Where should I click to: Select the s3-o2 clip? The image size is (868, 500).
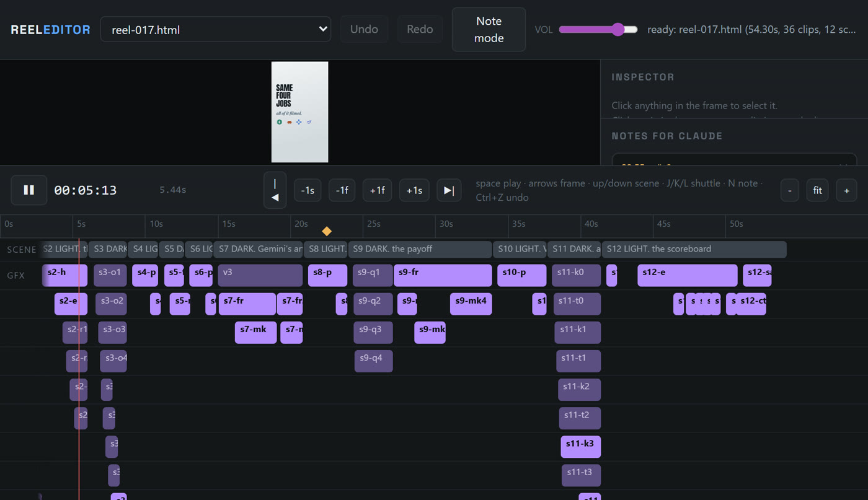coord(111,304)
